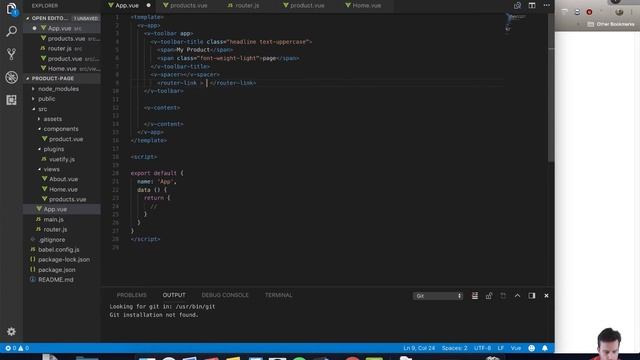The image size is (640, 360).
Task: Open main.js in the file tree
Action: click(x=53, y=219)
